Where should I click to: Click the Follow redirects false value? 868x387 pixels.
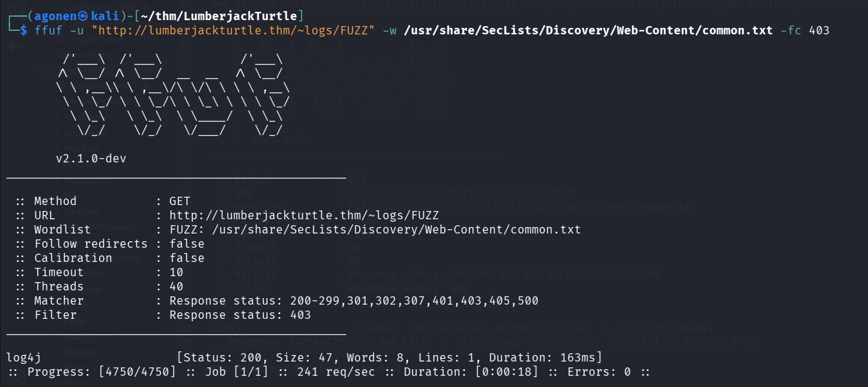(x=187, y=244)
